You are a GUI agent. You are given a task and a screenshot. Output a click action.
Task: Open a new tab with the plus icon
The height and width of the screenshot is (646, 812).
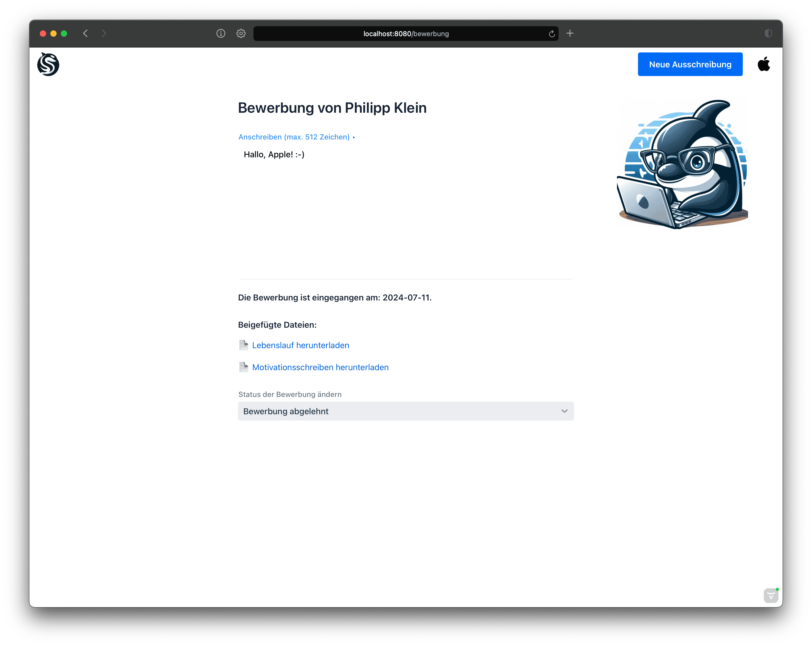[570, 34]
